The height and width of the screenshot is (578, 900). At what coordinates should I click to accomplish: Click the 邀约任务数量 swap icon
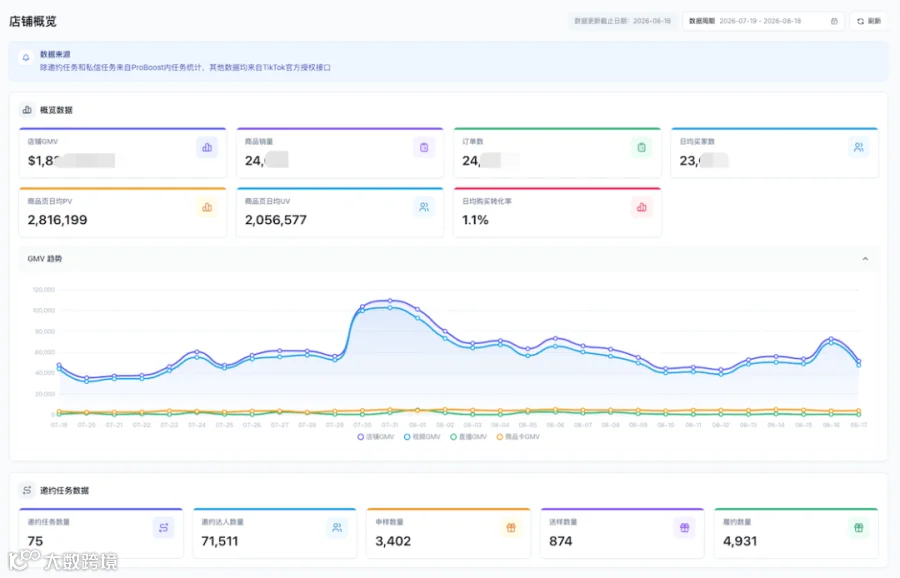click(x=164, y=527)
